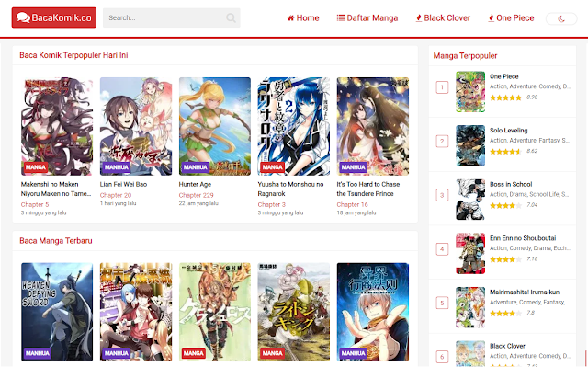
Task: Click rank number 5 box
Action: click(442, 303)
